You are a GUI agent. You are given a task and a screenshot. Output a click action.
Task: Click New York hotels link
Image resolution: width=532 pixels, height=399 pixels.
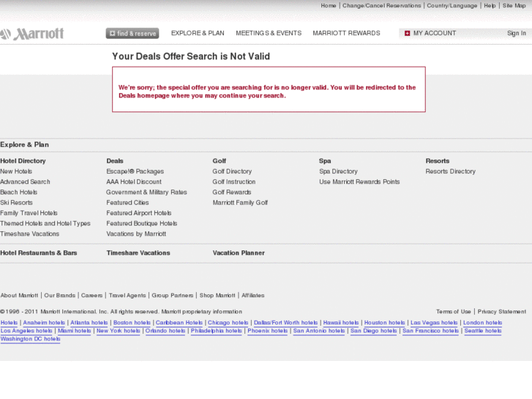119,331
